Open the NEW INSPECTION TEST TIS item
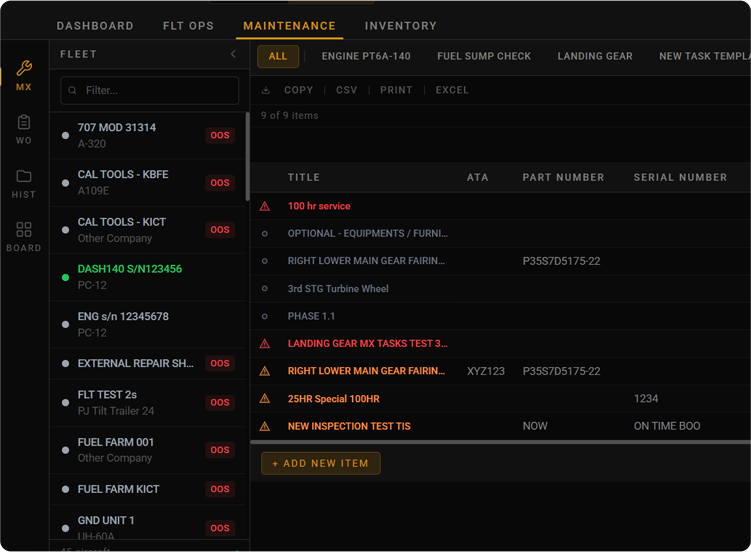 (x=349, y=426)
